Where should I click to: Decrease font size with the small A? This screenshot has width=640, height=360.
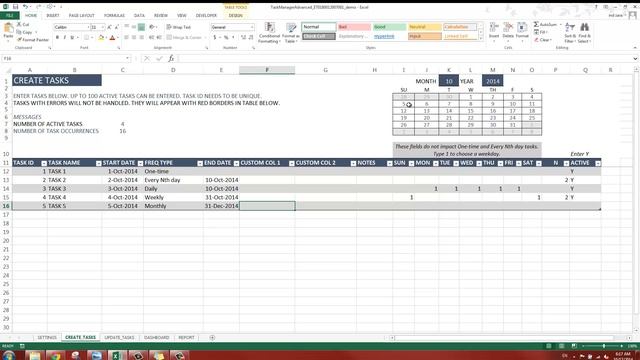coord(116,27)
